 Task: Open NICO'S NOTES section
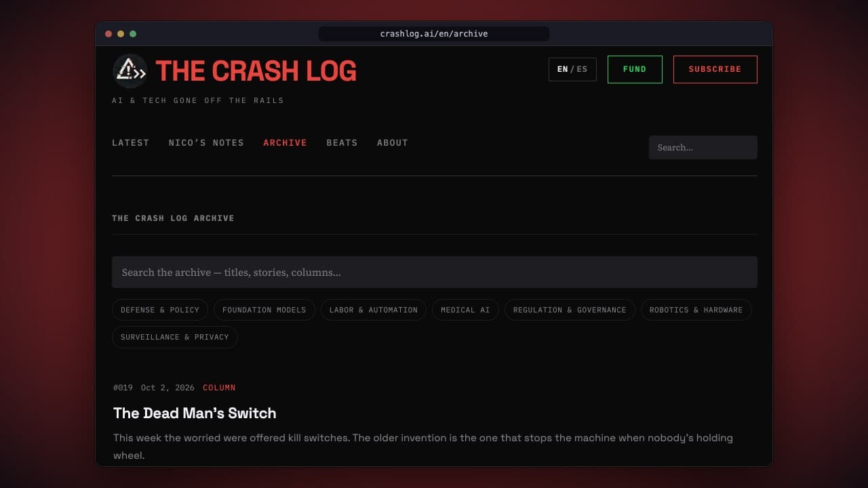(x=206, y=142)
